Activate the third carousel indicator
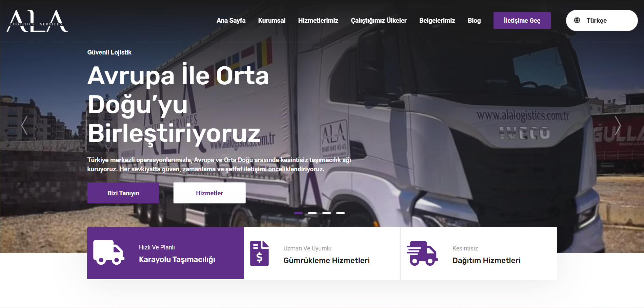Image resolution: width=644 pixels, height=308 pixels. point(327,213)
